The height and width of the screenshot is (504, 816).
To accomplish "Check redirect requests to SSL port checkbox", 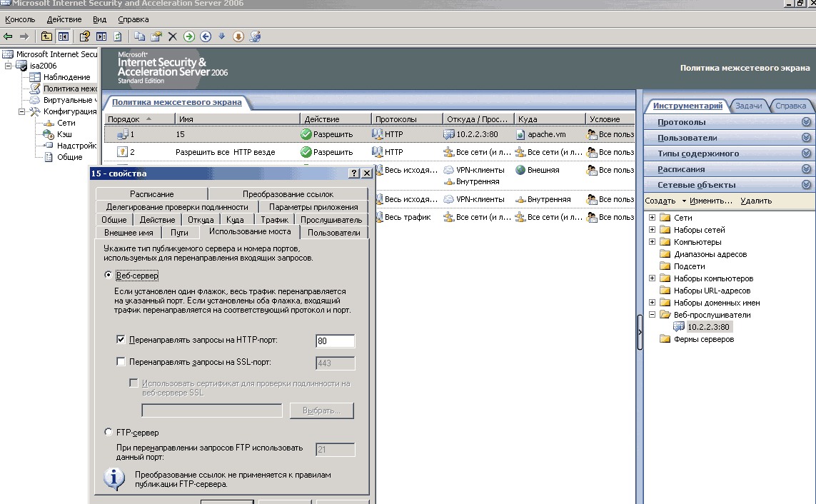I will 121,361.
